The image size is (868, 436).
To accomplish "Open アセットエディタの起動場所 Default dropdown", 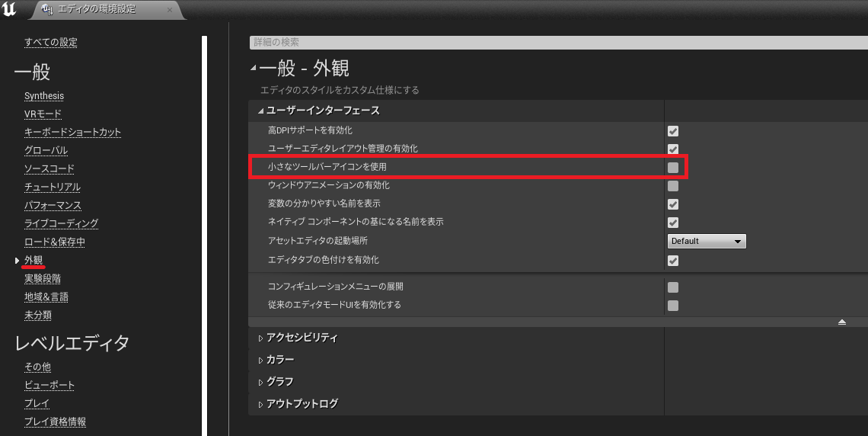I will coord(707,241).
